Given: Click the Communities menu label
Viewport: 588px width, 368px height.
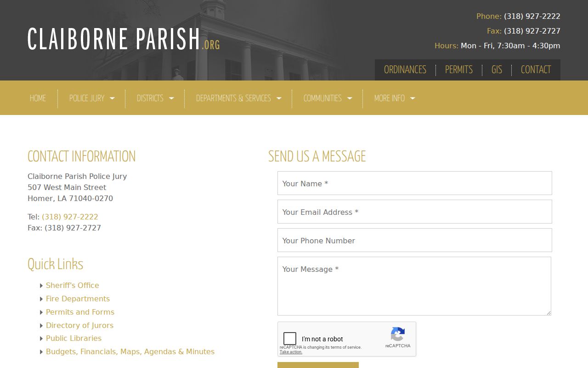Looking at the screenshot, I should [322, 98].
